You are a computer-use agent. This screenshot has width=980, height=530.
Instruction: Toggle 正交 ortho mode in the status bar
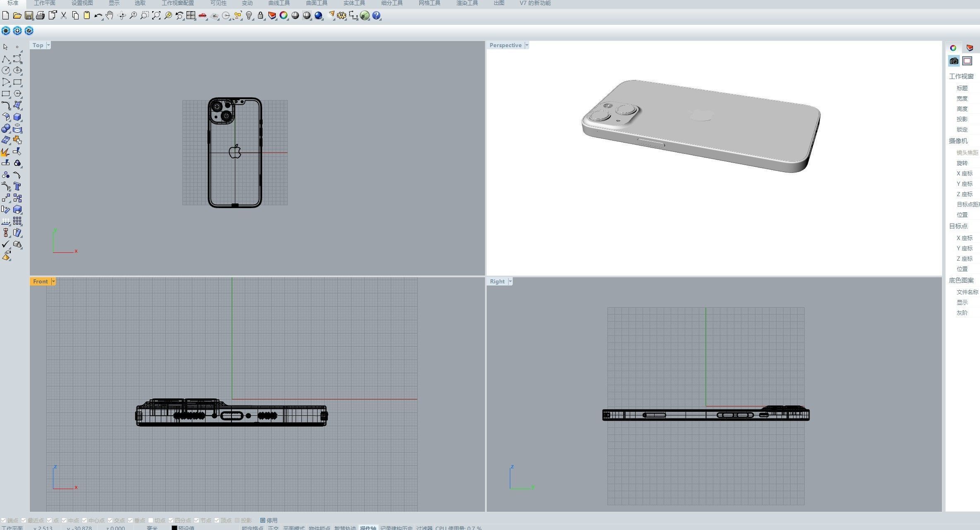point(273,528)
